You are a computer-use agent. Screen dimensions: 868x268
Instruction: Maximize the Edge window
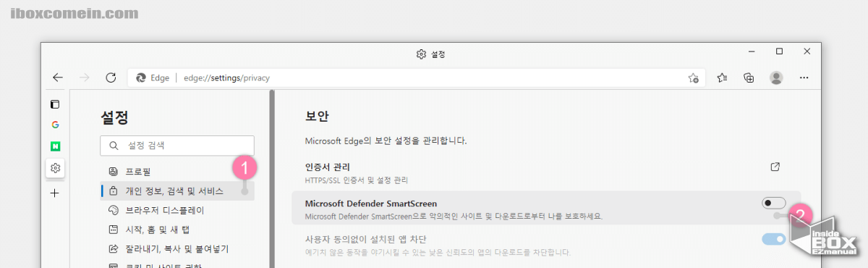tap(779, 52)
